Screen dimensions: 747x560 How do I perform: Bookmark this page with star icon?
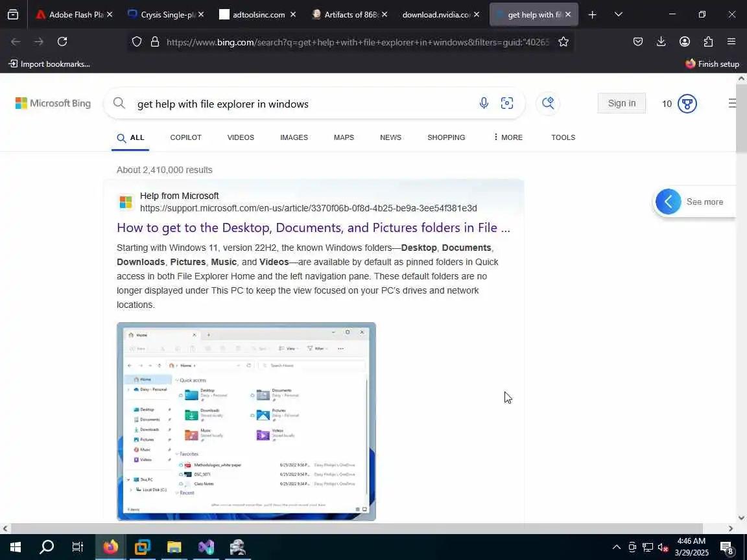click(x=563, y=42)
